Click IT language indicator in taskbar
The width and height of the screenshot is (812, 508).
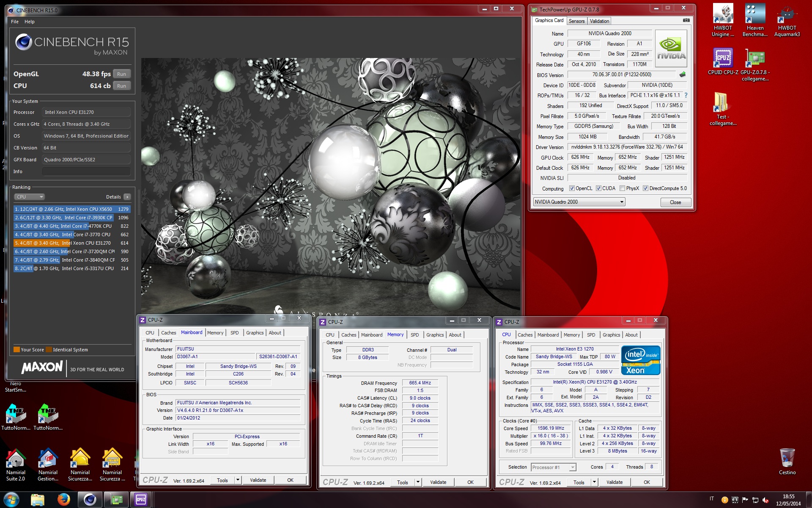point(712,499)
